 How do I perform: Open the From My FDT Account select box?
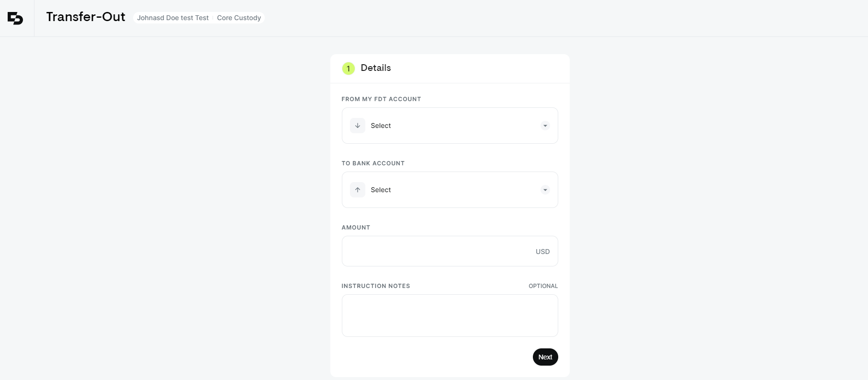pyautogui.click(x=450, y=126)
